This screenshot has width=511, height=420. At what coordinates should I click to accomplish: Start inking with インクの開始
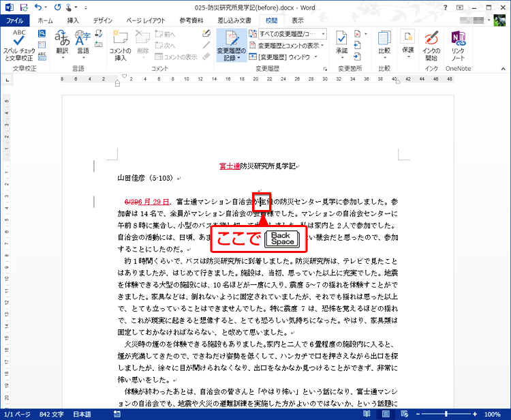(431, 46)
